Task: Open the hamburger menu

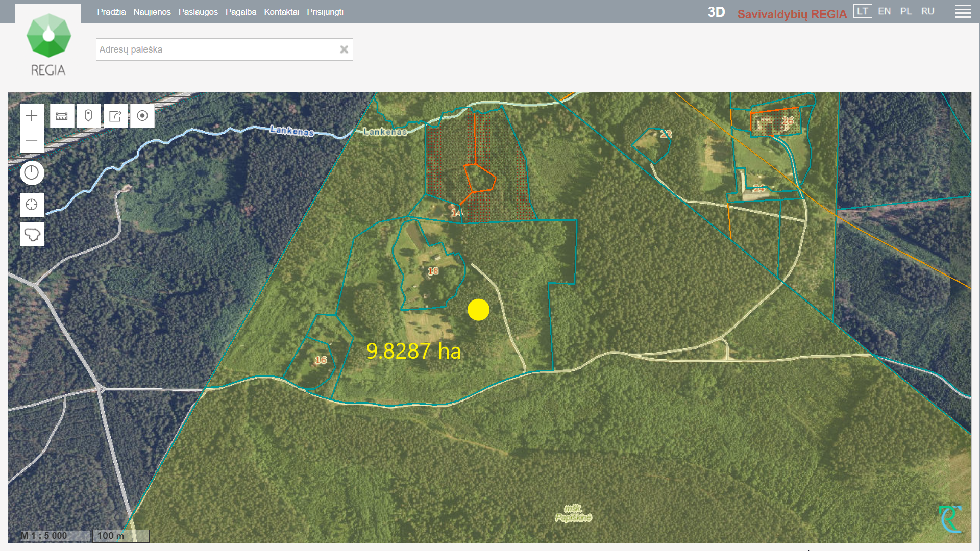Action: pos(963,12)
